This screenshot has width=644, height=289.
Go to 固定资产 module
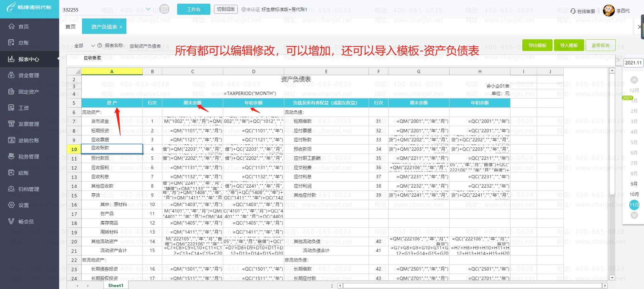coord(29,92)
